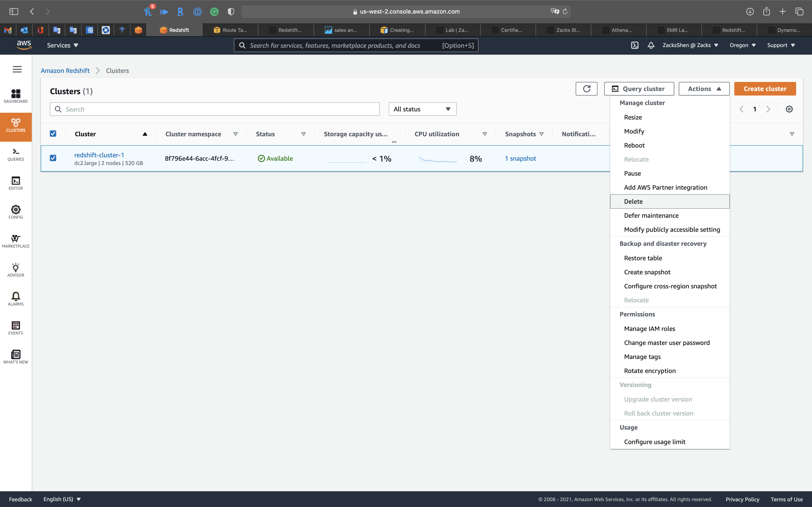The image size is (812, 507).
Task: Uncheck the redshift-cluster-1 row checkbox
Action: [x=53, y=158]
